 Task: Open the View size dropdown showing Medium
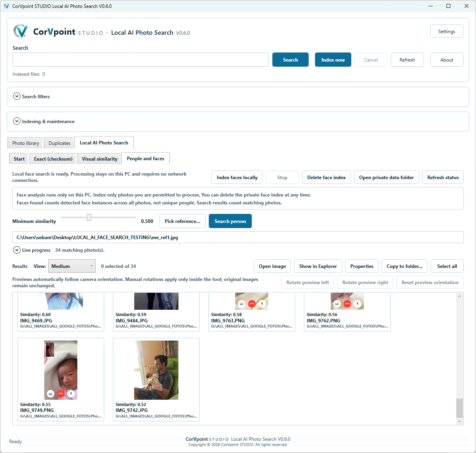[72, 266]
